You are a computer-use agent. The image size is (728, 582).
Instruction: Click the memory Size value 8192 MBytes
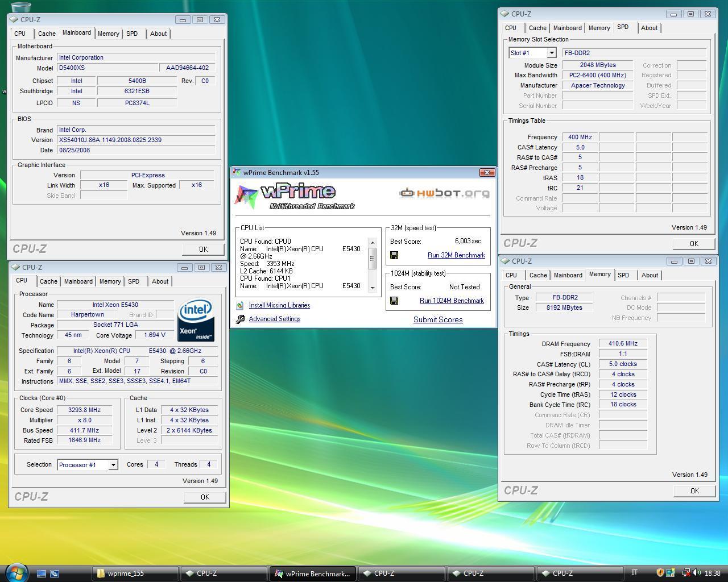pyautogui.click(x=565, y=307)
